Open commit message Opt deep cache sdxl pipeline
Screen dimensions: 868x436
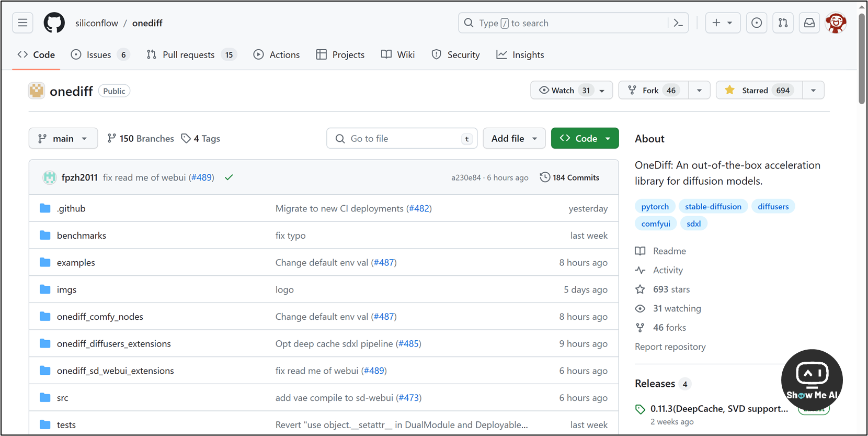tap(334, 344)
